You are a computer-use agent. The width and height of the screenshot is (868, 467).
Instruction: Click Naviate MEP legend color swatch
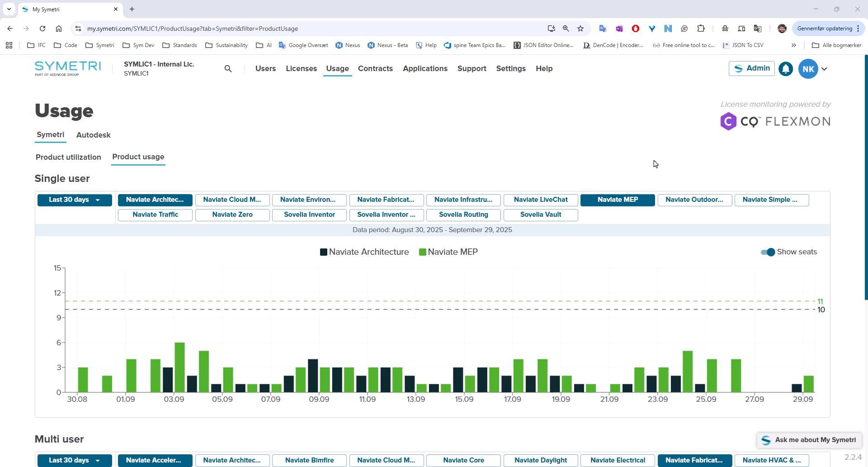[422, 253]
